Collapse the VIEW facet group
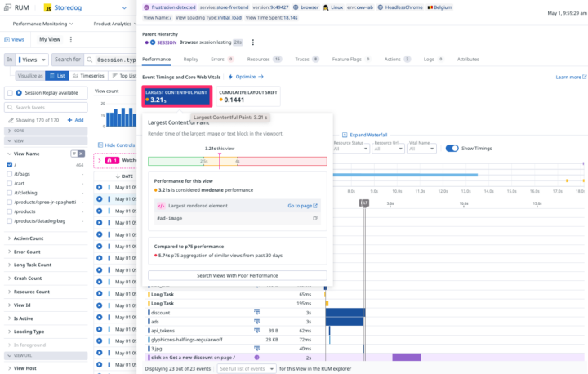Screen dimensions: 588x374 click(46, 140)
